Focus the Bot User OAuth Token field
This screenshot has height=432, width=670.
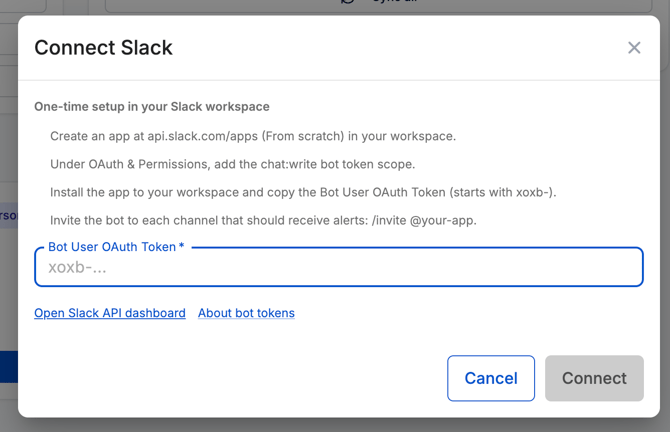pyautogui.click(x=339, y=267)
